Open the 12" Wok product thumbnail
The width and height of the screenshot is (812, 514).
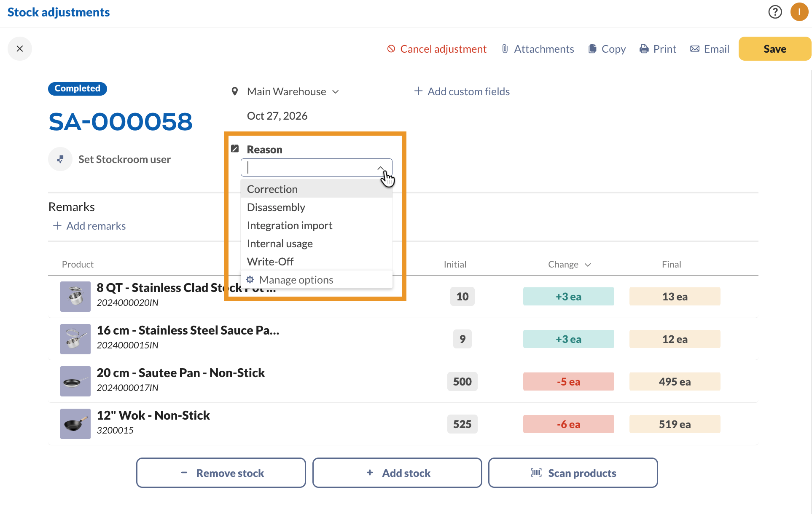[x=75, y=424]
